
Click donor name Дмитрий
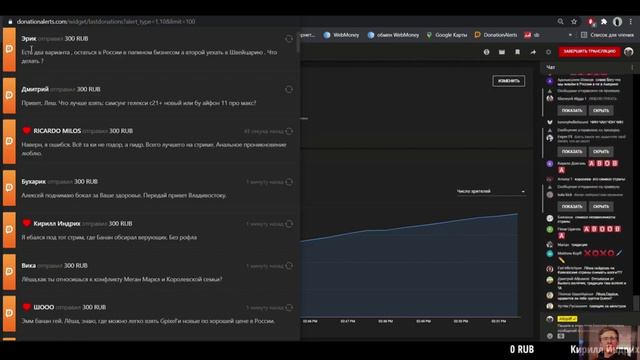(35, 89)
